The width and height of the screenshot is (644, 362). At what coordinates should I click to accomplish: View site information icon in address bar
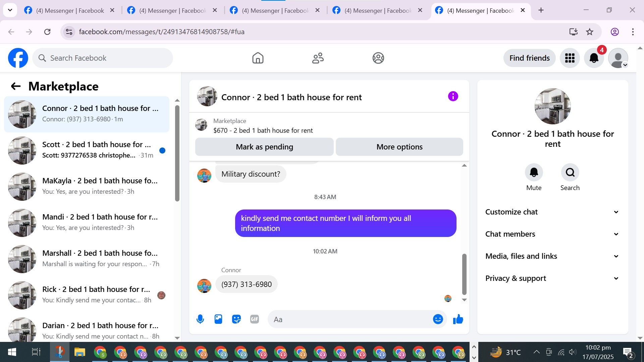tap(69, 32)
